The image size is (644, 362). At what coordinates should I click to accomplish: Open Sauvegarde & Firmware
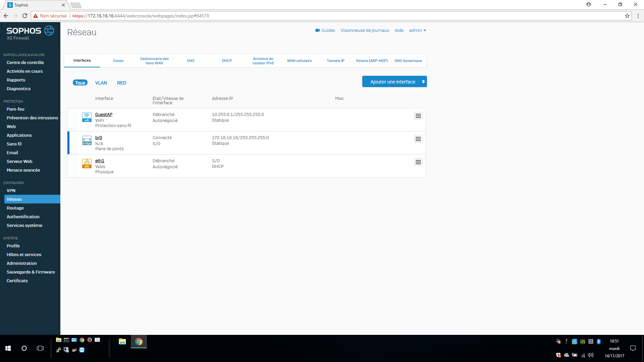click(x=31, y=272)
